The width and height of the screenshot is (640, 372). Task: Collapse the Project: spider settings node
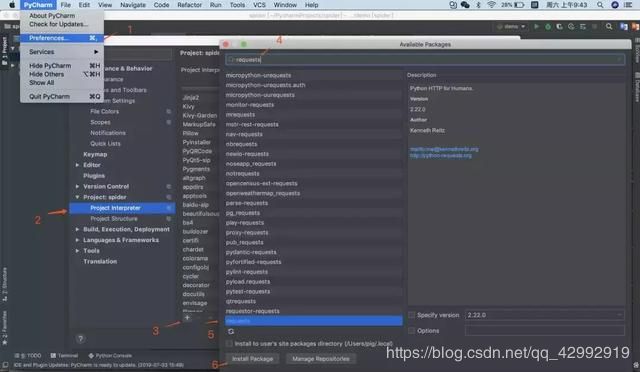click(x=77, y=197)
